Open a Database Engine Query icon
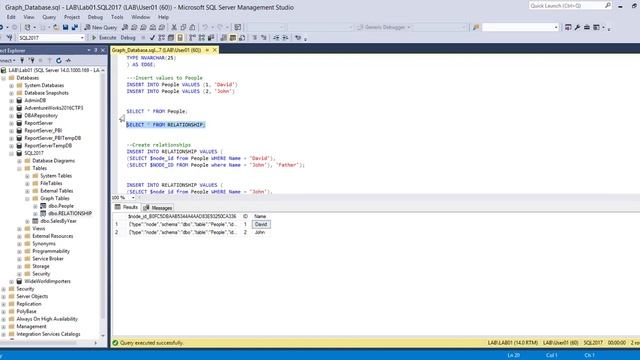 [x=124, y=27]
